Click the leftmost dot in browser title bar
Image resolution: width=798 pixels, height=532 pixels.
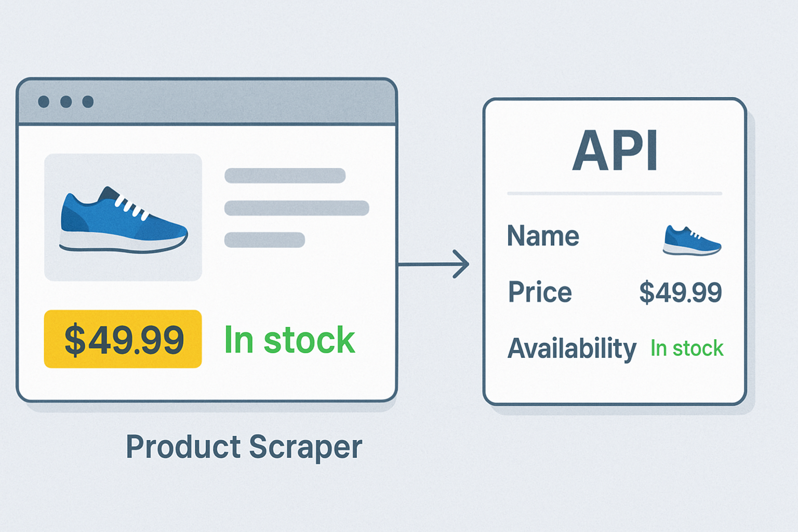pyautogui.click(x=44, y=101)
